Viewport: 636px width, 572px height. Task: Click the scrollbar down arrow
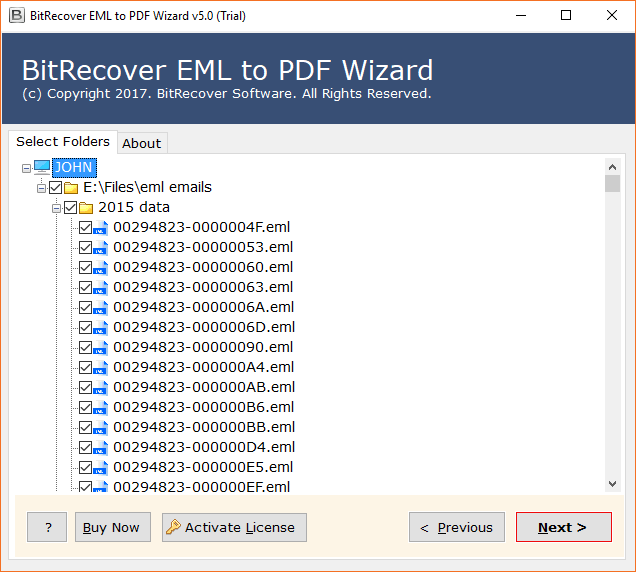[612, 484]
